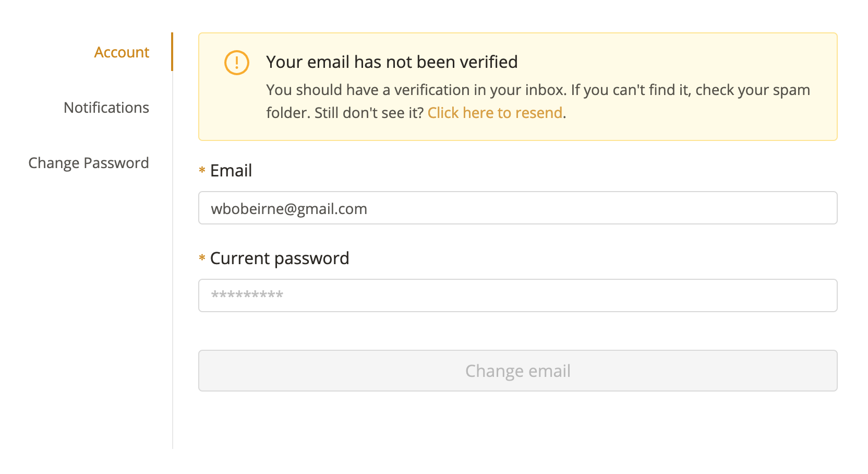Open the Account settings tab
The height and width of the screenshot is (474, 868).
tap(122, 52)
